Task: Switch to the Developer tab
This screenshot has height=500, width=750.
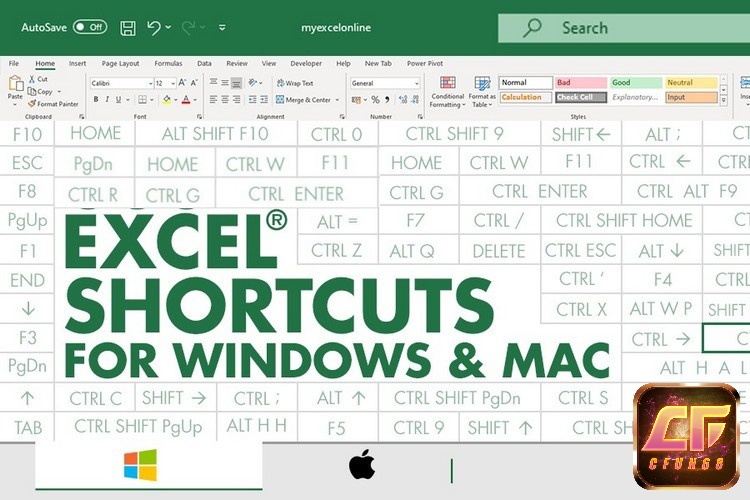Action: (306, 63)
